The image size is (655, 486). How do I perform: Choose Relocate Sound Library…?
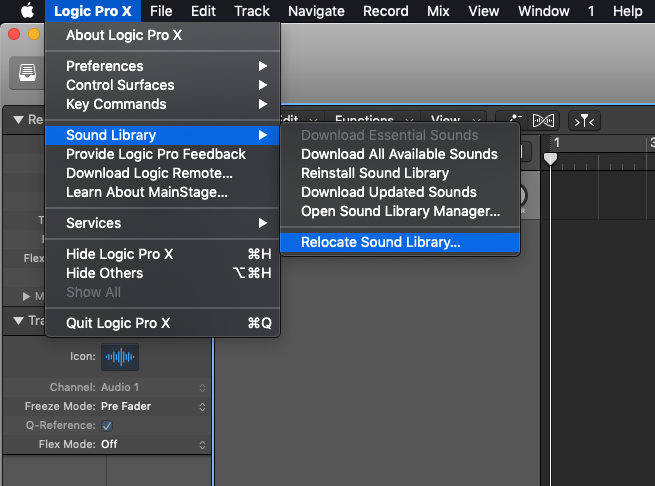pyautogui.click(x=400, y=242)
